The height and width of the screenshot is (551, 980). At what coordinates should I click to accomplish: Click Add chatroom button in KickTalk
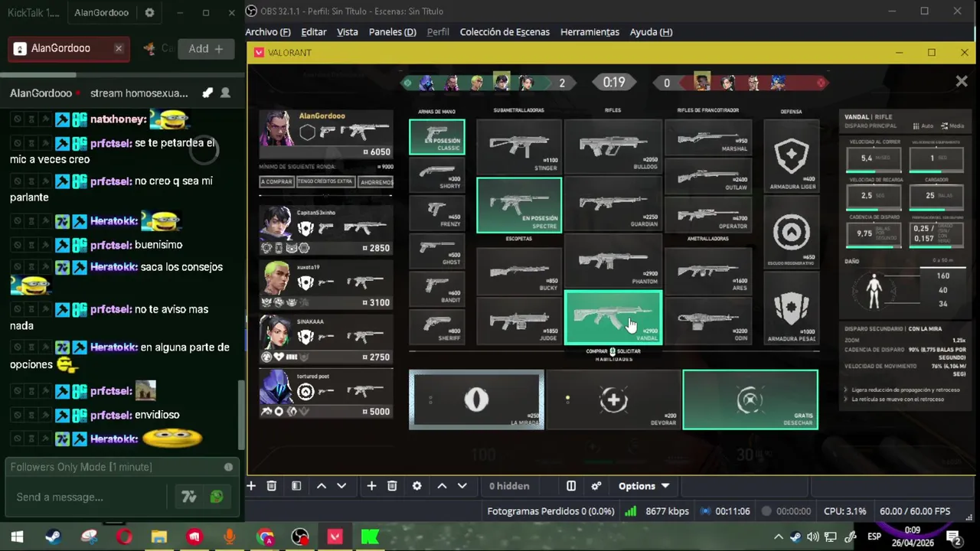[206, 48]
